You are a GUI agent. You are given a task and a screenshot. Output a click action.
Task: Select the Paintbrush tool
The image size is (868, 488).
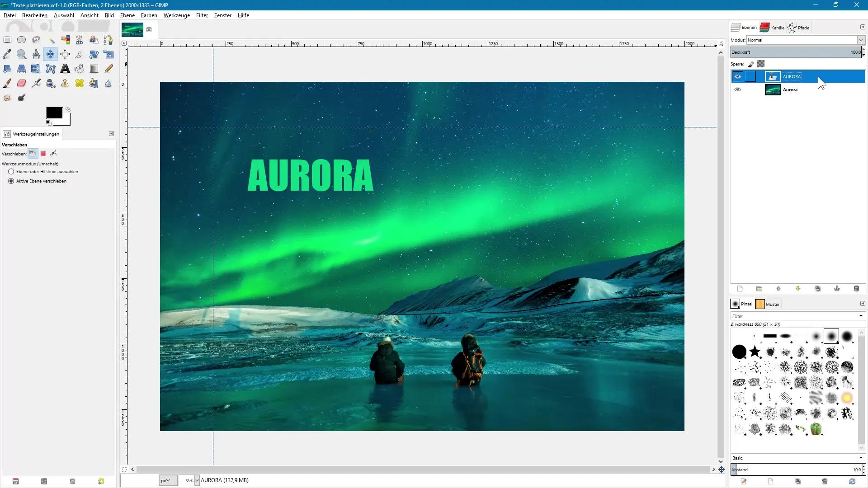7,83
